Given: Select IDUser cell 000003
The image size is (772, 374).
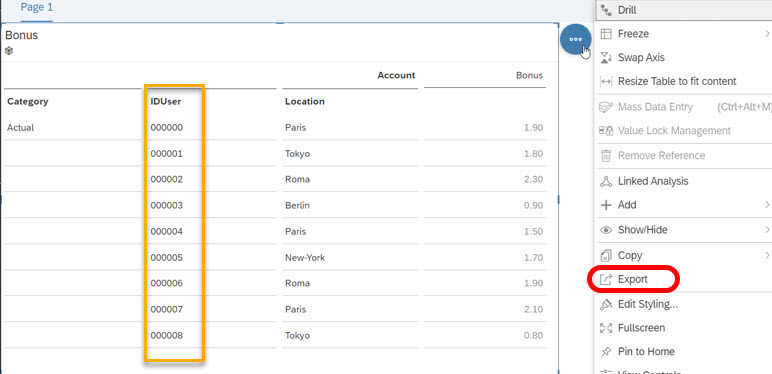Looking at the screenshot, I should [167, 205].
